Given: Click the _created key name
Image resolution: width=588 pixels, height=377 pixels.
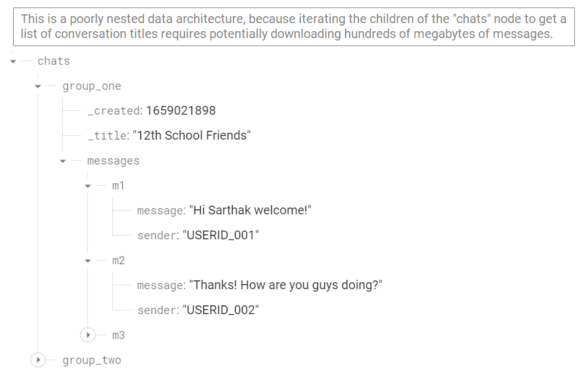Looking at the screenshot, I should coord(114,111).
